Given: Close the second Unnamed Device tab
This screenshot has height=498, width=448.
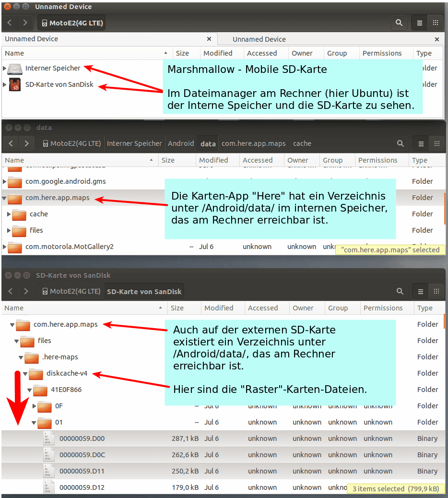Looking at the screenshot, I should click(x=437, y=39).
